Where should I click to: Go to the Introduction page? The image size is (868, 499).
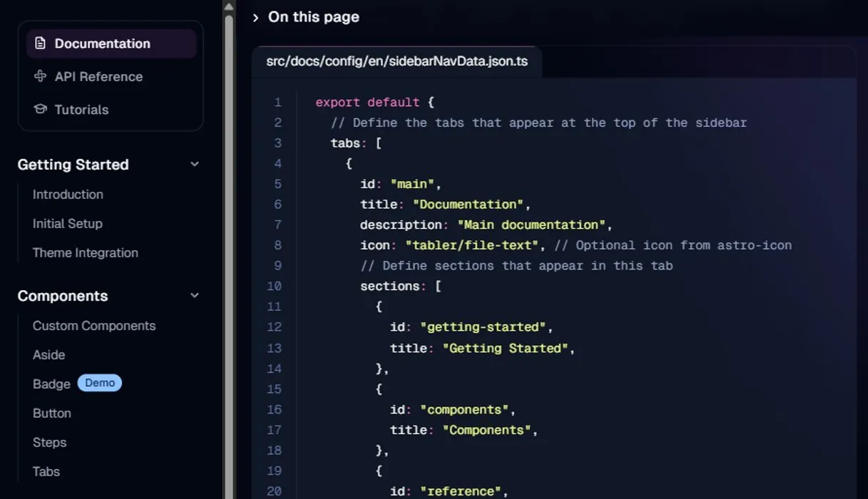pos(68,195)
